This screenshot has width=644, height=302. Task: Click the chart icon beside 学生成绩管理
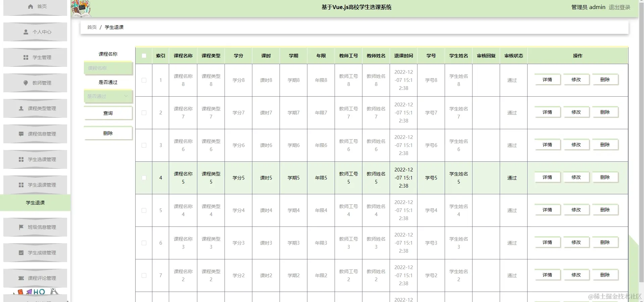[21, 253]
